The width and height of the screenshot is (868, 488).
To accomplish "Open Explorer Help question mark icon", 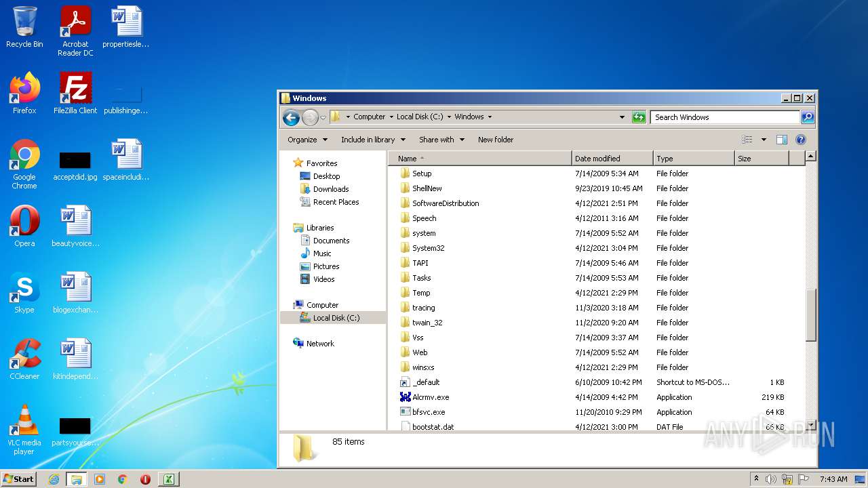I will pyautogui.click(x=801, y=140).
